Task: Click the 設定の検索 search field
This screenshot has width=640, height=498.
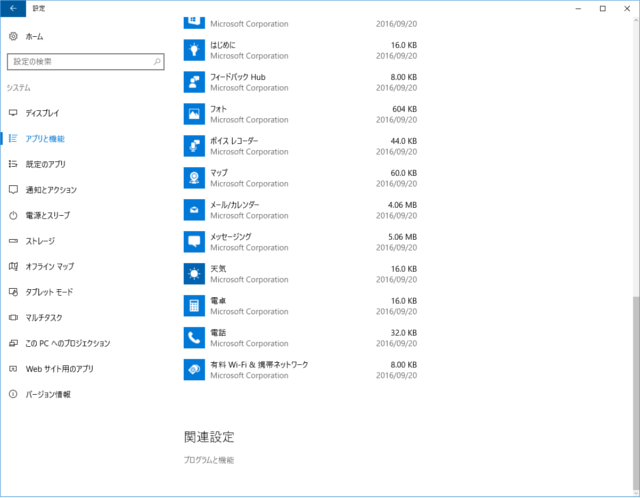Action: pos(86,62)
